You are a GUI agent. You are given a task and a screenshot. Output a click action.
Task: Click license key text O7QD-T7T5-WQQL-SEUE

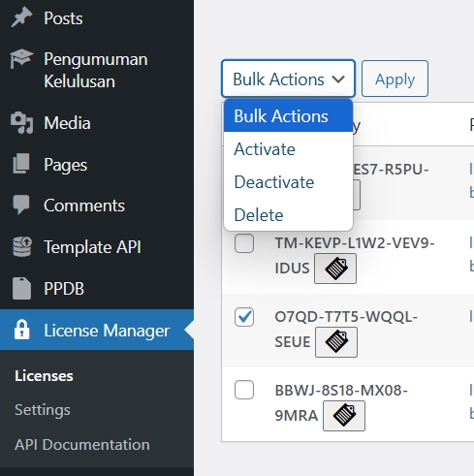[346, 329]
